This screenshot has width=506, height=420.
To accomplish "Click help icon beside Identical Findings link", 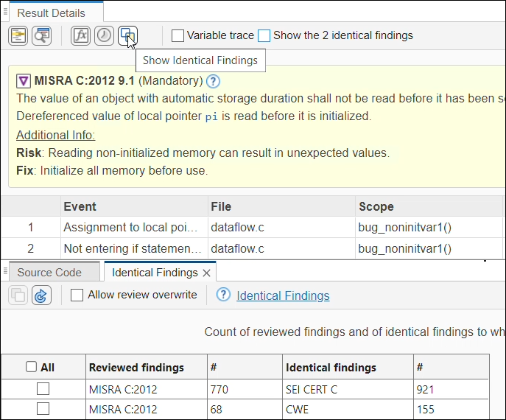I will [223, 295].
